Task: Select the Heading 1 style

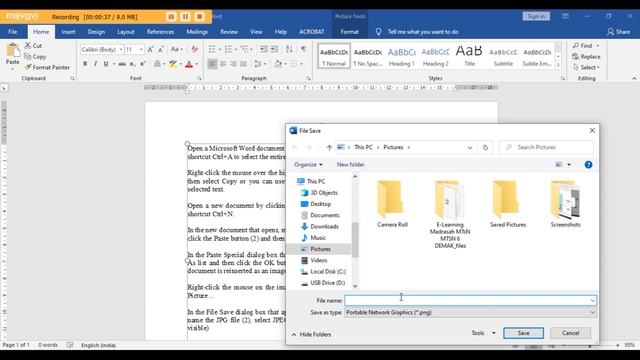Action: click(402, 56)
